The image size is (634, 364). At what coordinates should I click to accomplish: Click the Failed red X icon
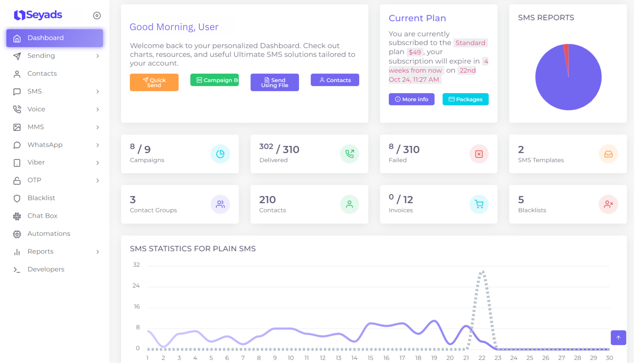coord(479,154)
